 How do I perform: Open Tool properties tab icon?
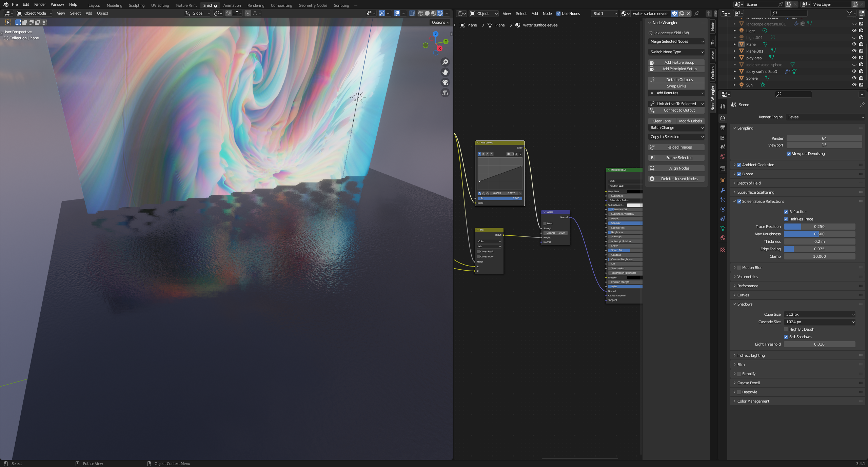pos(723,106)
